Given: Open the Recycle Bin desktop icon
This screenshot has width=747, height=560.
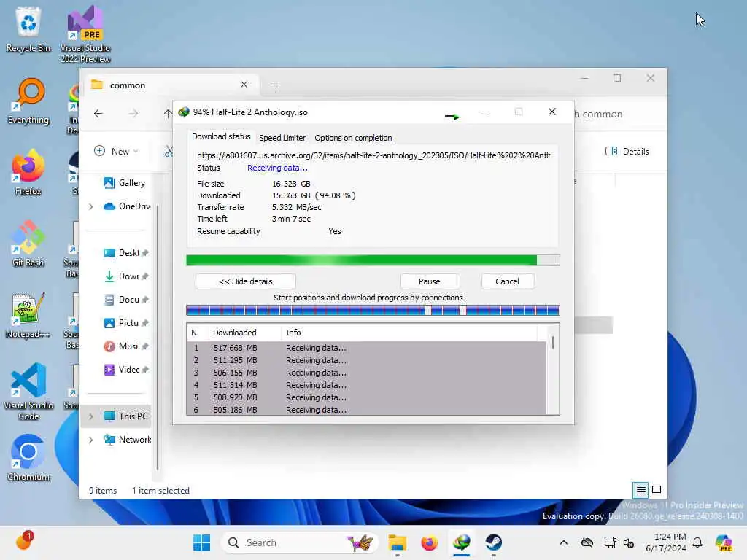Looking at the screenshot, I should [x=28, y=29].
